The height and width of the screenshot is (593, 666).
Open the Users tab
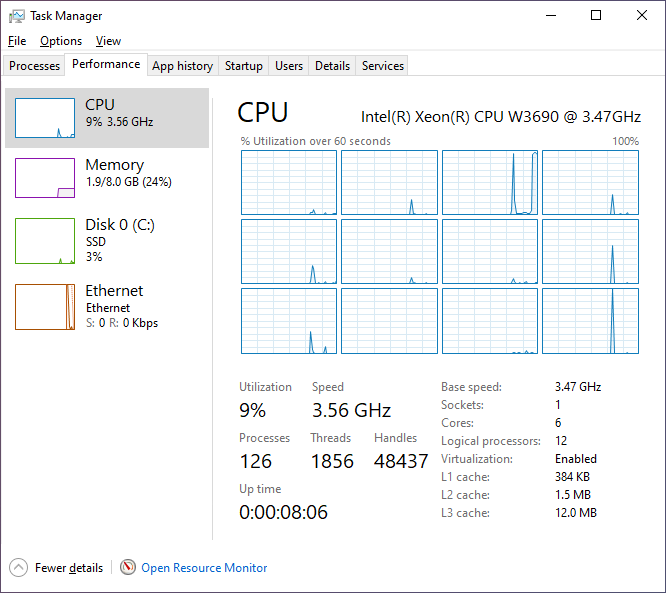point(289,66)
